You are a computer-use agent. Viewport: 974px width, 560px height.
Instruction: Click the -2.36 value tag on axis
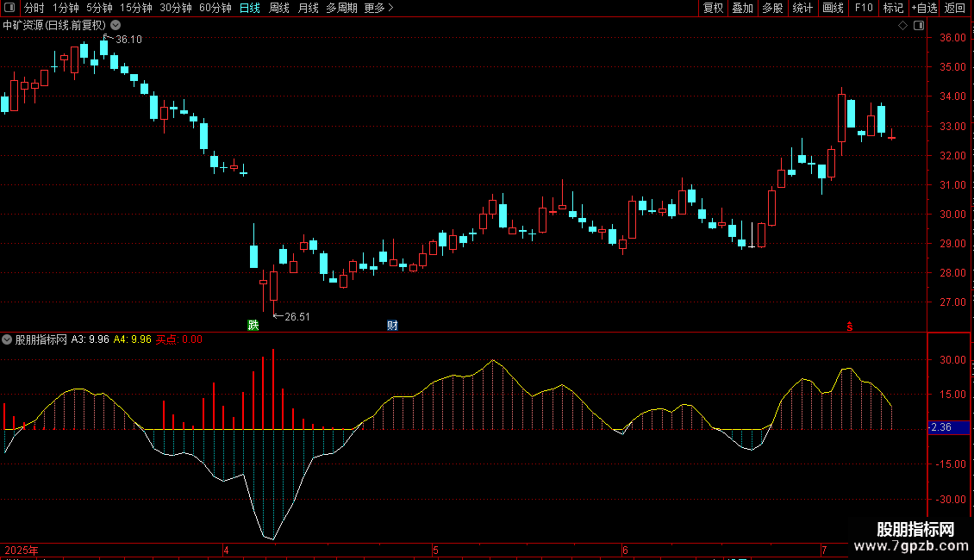point(948,427)
